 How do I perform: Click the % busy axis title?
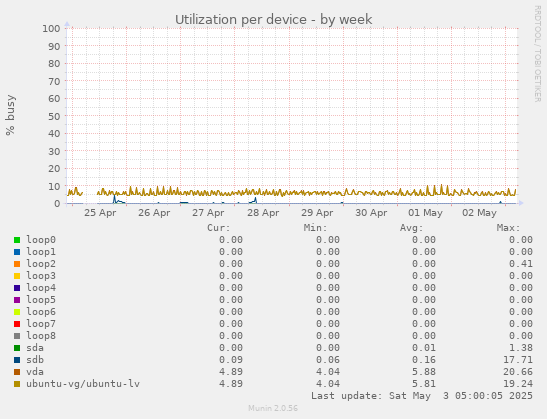point(10,115)
